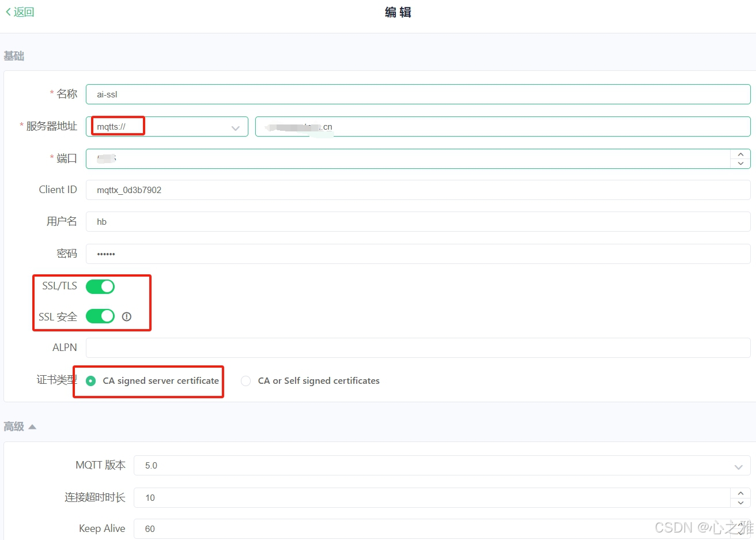Increase 连接超时时长 with the up arrow
Viewport: 756px width, 540px height.
click(740, 493)
